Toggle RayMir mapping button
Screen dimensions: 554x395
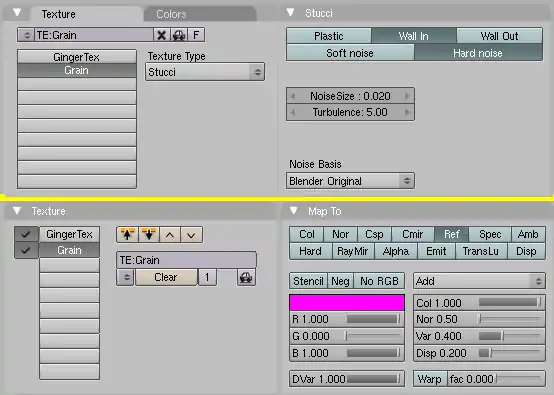point(353,251)
